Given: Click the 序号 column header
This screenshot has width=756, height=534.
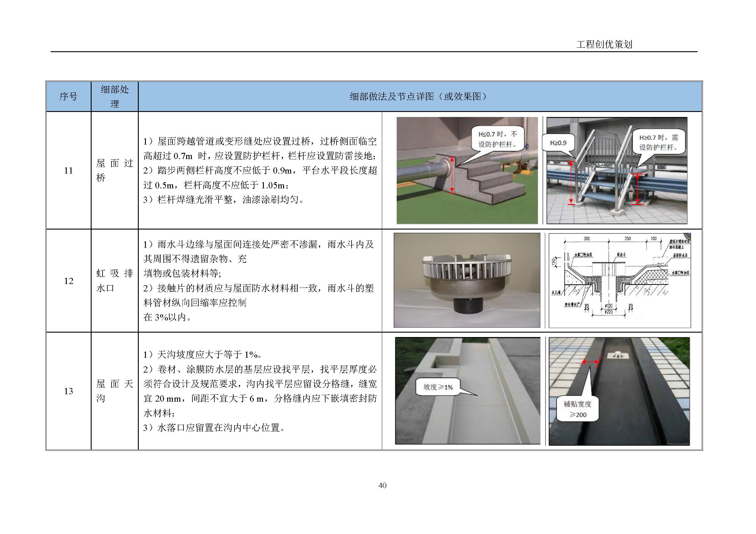Looking at the screenshot, I should [x=68, y=96].
